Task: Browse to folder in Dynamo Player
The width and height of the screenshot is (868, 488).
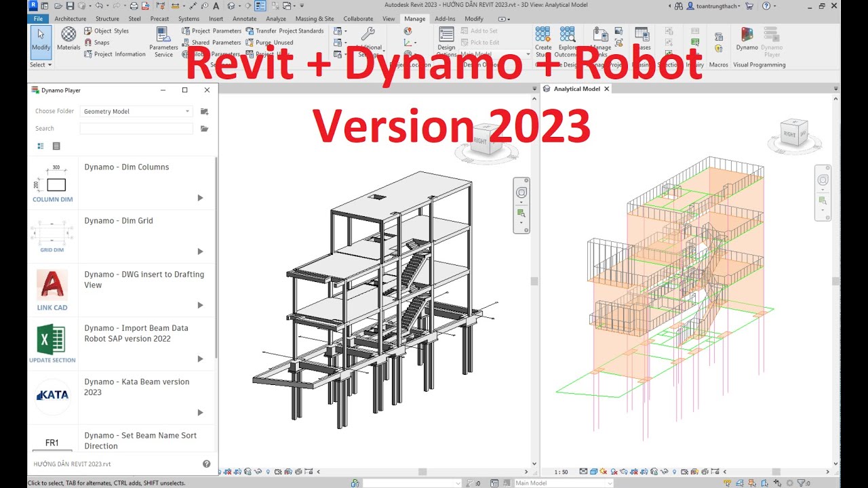Action: click(x=204, y=111)
